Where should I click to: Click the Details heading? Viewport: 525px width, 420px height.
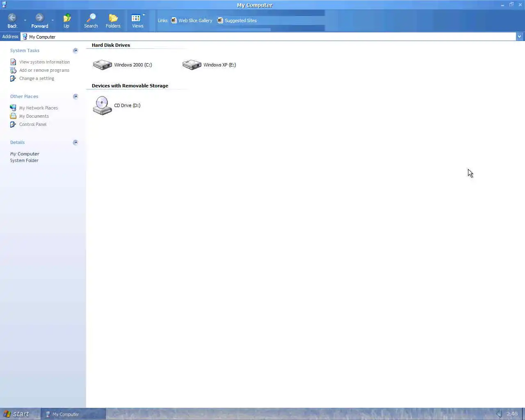[17, 142]
